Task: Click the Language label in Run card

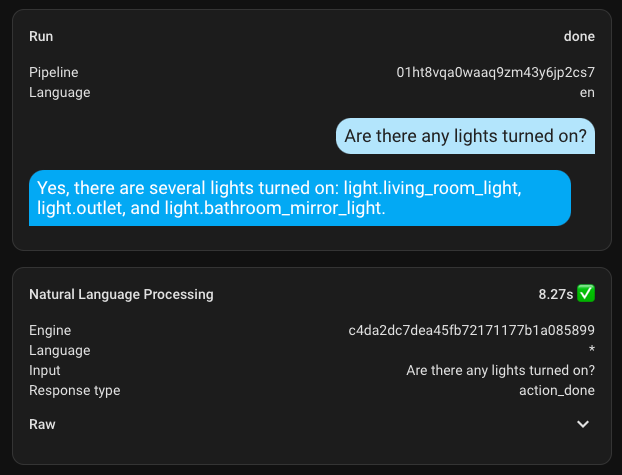Action: (59, 92)
